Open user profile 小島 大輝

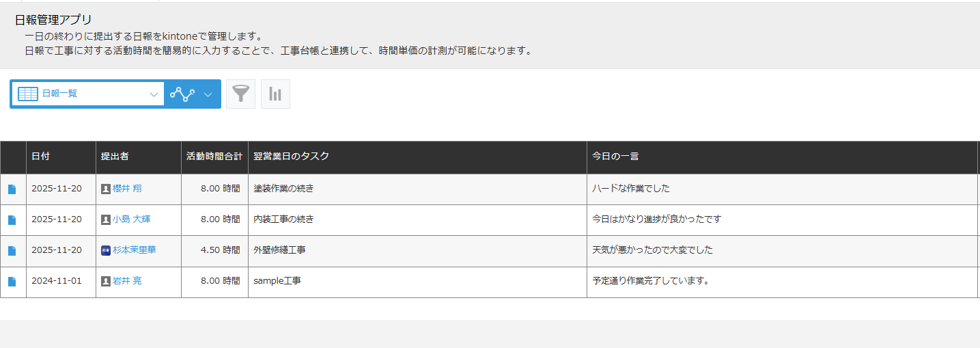[x=131, y=219]
